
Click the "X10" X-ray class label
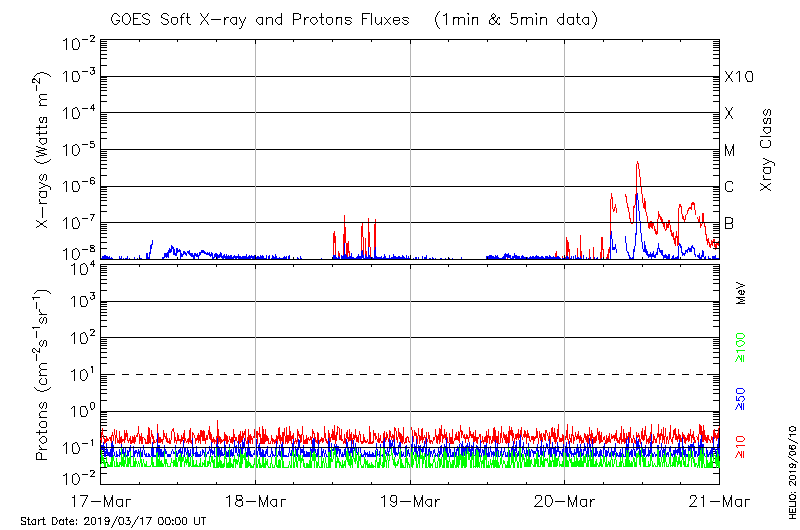click(x=739, y=77)
